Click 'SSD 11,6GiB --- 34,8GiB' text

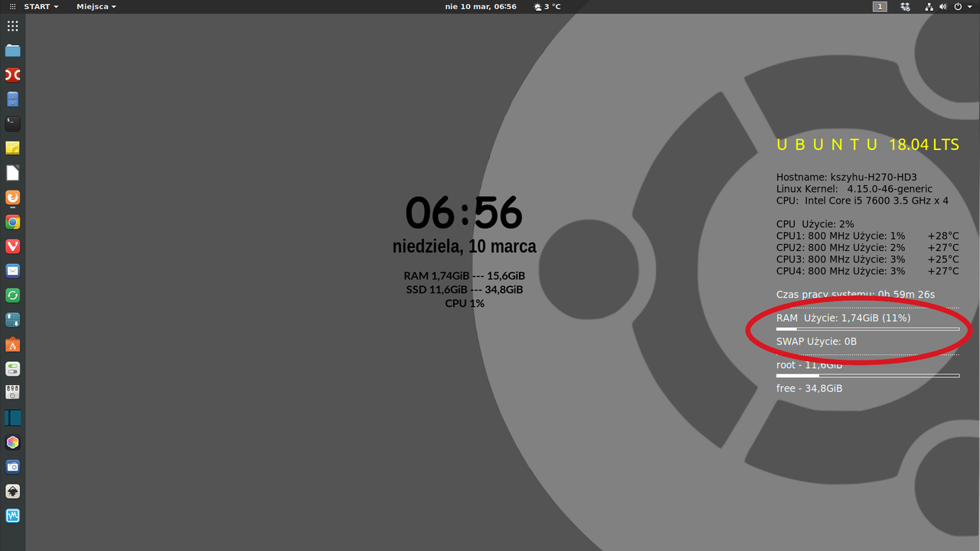(464, 289)
